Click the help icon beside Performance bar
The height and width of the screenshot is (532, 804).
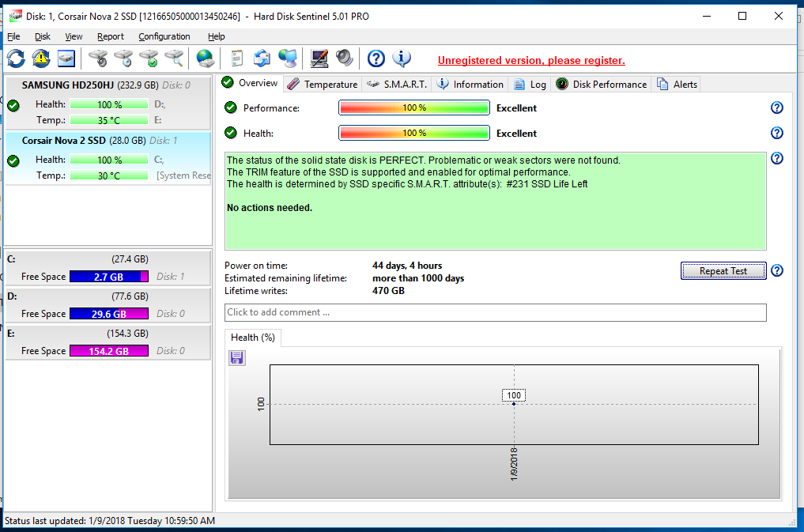[x=777, y=108]
